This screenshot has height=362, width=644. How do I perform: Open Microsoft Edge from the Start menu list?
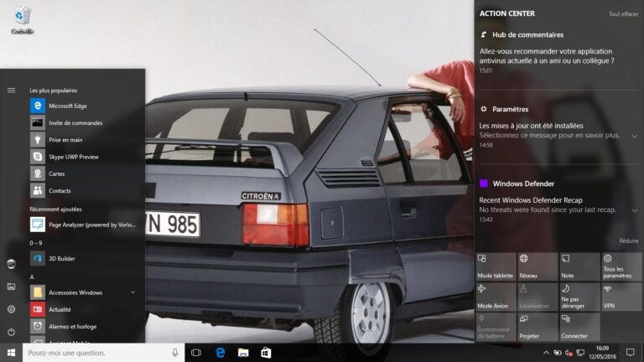67,106
